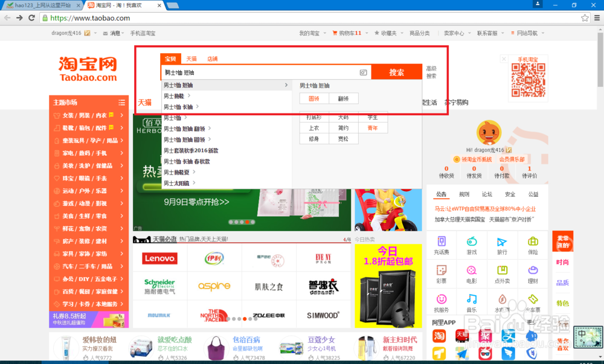Switch to the 论坛 tab
Viewport: 604px width, 364px height.
(x=487, y=194)
